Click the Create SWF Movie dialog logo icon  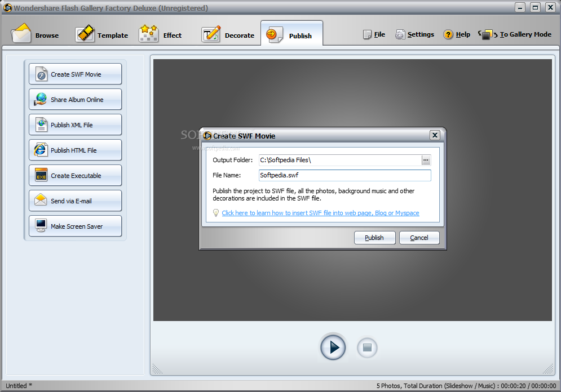point(207,135)
